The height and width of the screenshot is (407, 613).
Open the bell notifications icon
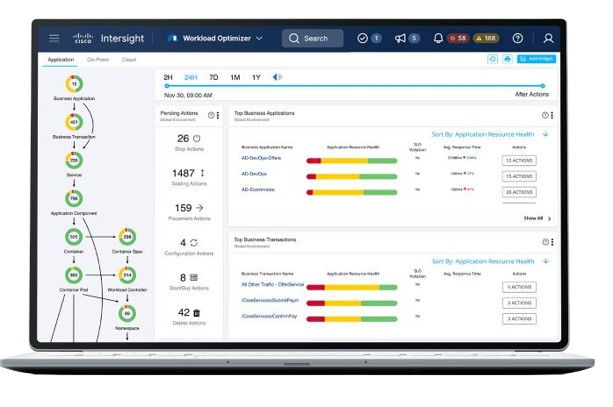pyautogui.click(x=438, y=38)
